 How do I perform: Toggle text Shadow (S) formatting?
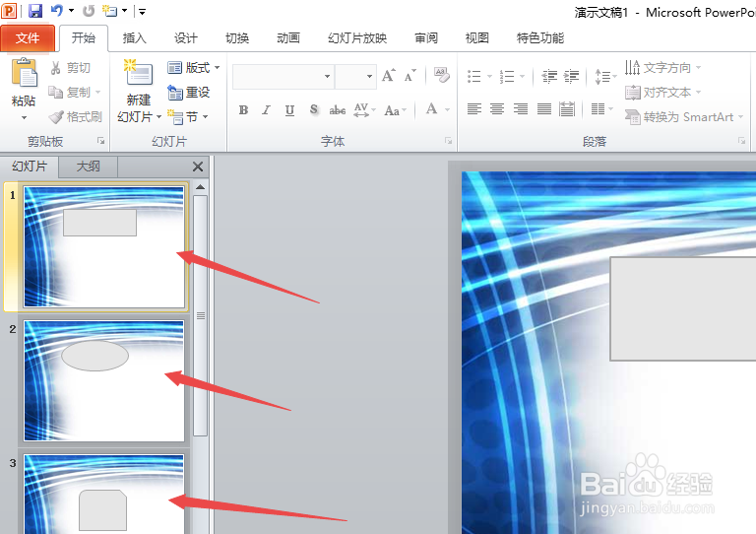pyautogui.click(x=313, y=110)
